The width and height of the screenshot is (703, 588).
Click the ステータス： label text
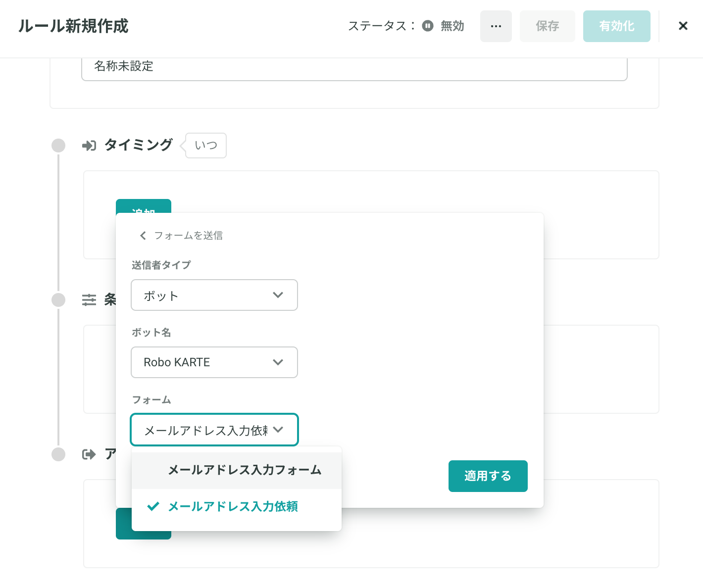point(382,26)
